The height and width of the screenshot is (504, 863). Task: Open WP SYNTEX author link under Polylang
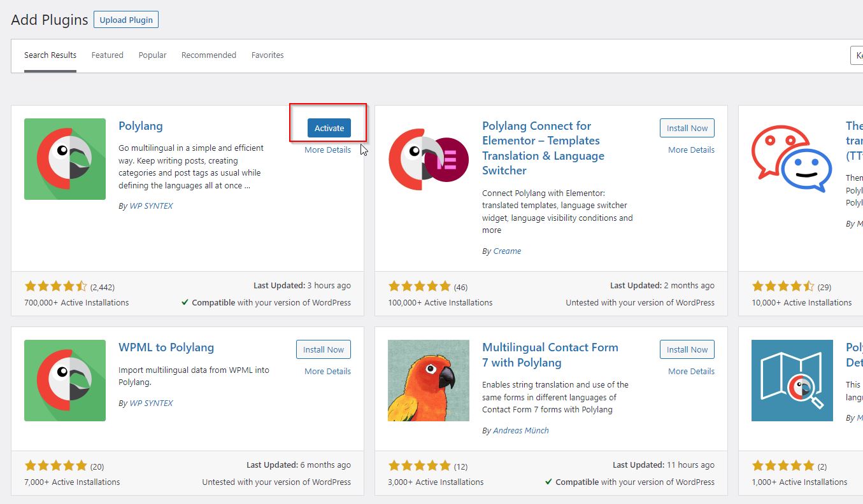(x=151, y=206)
